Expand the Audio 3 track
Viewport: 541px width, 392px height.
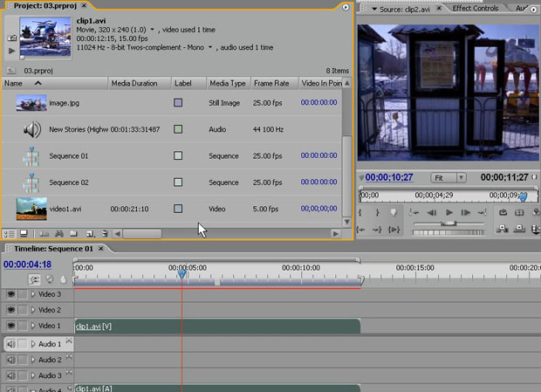33,375
